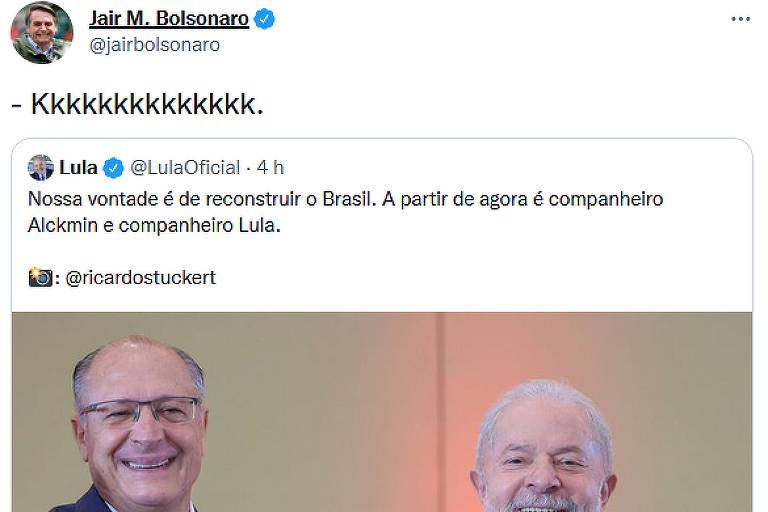This screenshot has width=768, height=512.
Task: Open the quoted tweet's attached photo
Action: 382,412
